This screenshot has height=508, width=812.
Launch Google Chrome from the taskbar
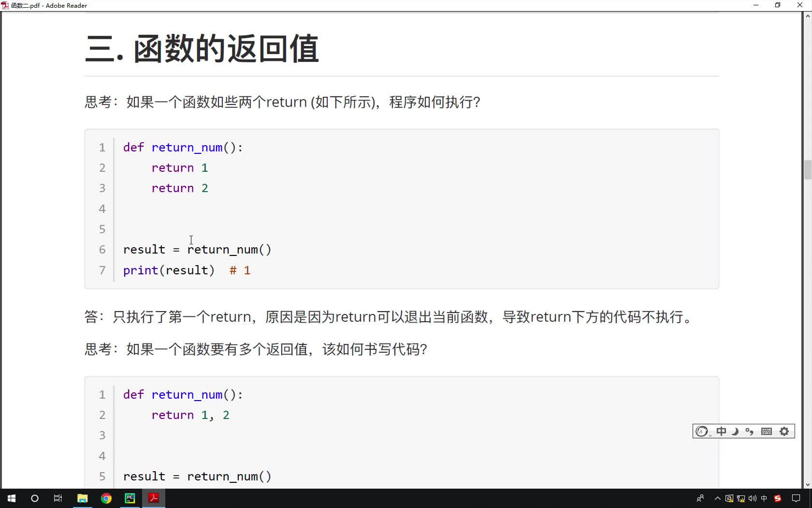click(x=106, y=498)
